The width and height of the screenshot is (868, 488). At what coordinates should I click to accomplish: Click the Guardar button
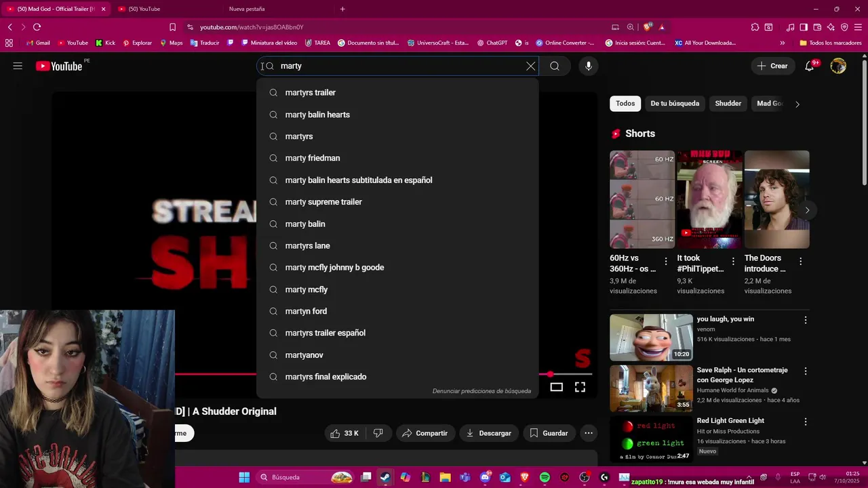coord(549,433)
